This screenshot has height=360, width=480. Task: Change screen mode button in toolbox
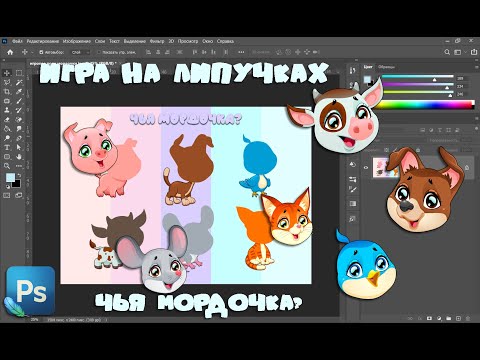tap(19, 196)
